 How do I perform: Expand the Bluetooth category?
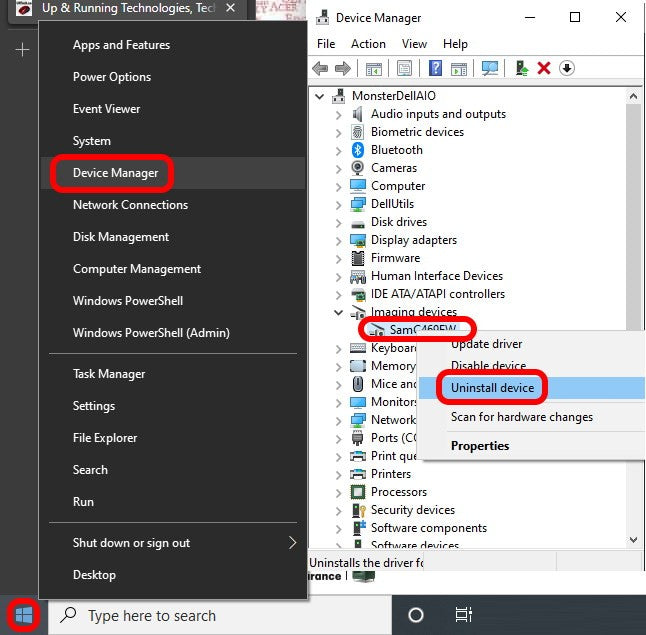[339, 150]
